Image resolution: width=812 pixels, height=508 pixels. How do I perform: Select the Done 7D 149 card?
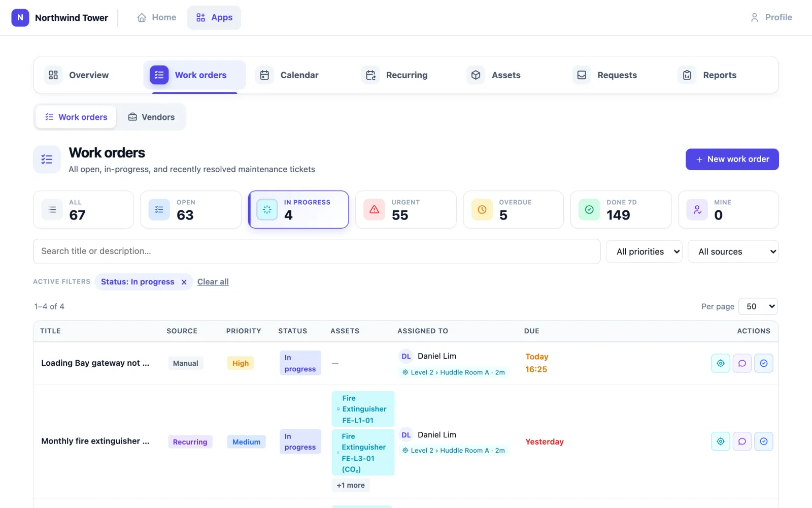point(621,210)
